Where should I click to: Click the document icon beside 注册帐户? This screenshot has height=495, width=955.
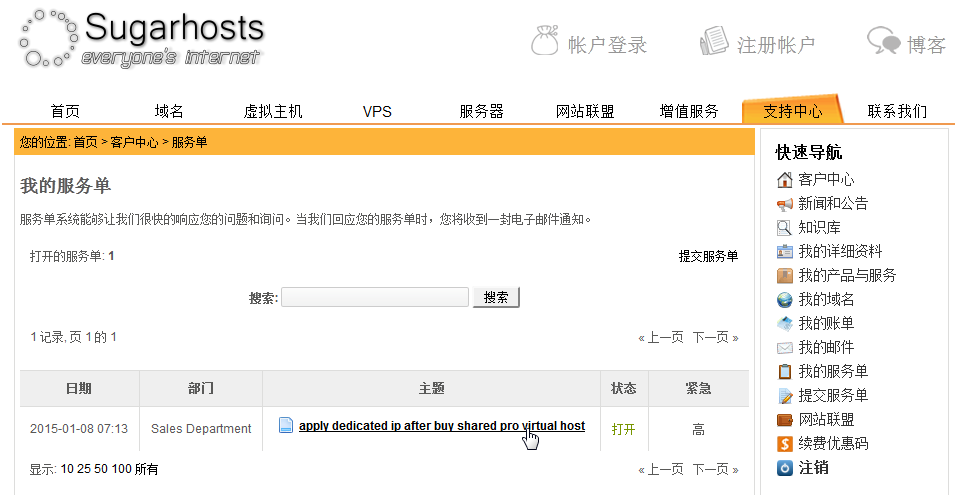pyautogui.click(x=714, y=41)
